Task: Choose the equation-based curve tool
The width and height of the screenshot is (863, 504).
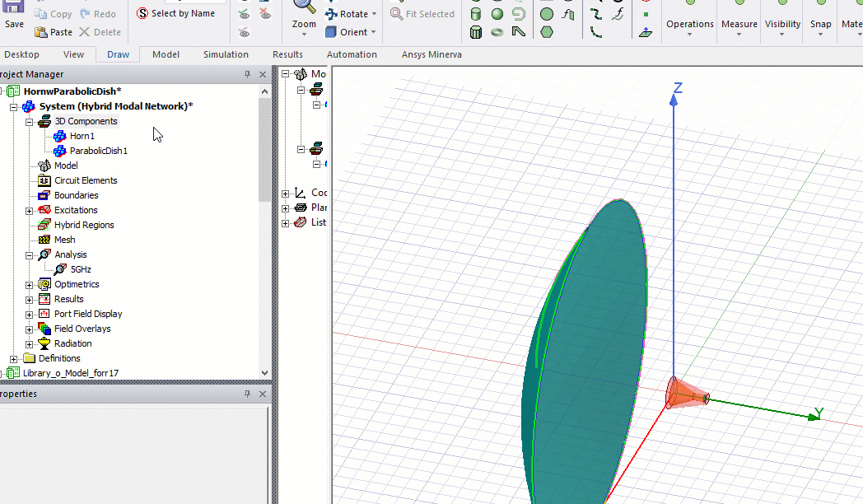Action: pos(618,14)
